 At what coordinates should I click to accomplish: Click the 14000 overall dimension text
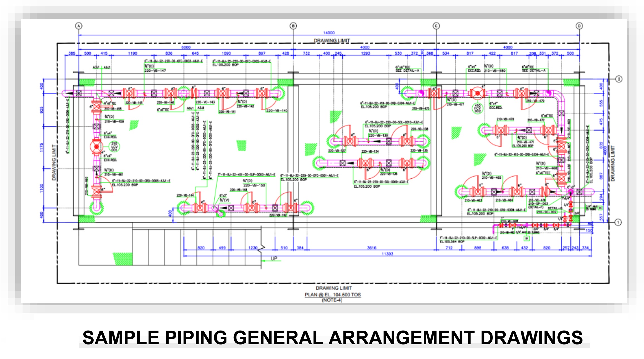329,33
